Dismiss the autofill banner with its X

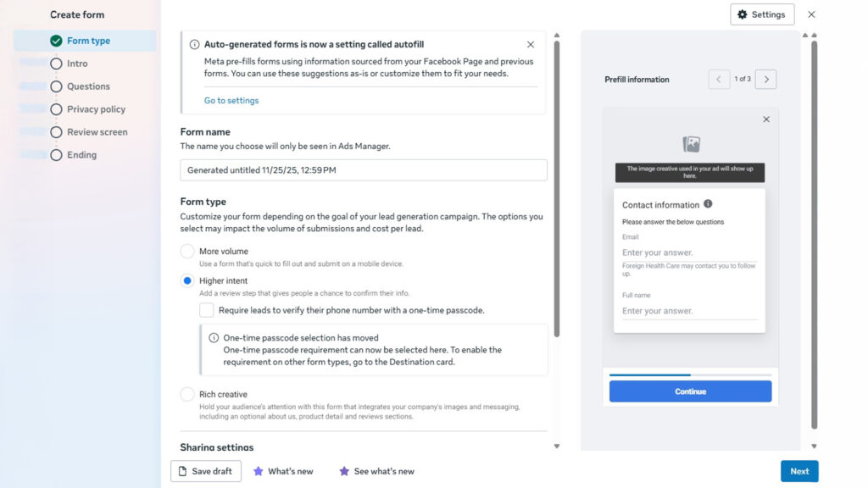(x=531, y=43)
